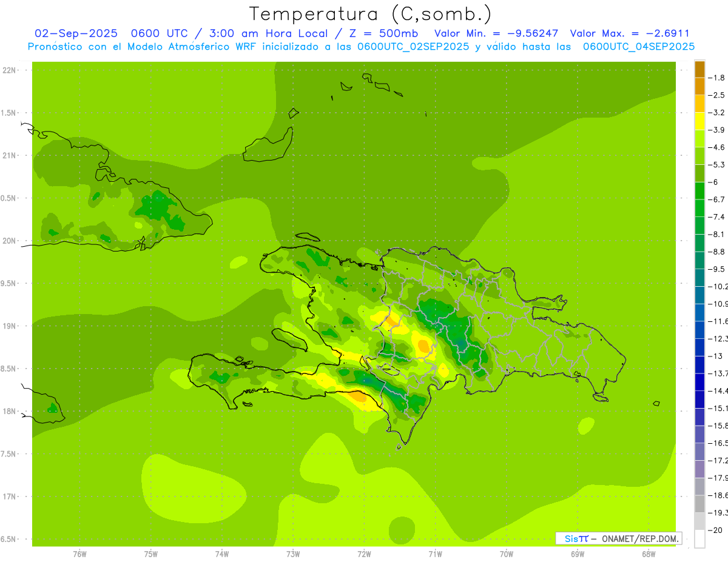
Task: Click the '-5.3' colorbar label
Action: click(717, 164)
